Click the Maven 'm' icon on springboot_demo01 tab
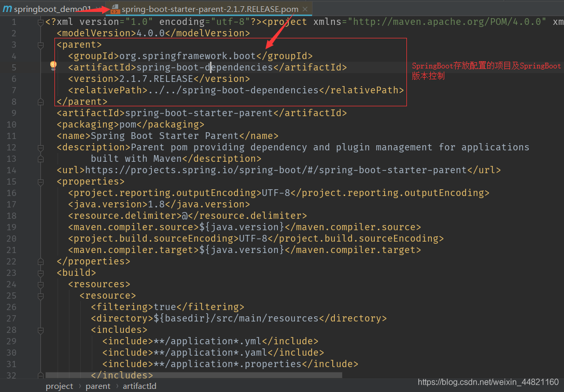564x392 pixels. click(7, 9)
